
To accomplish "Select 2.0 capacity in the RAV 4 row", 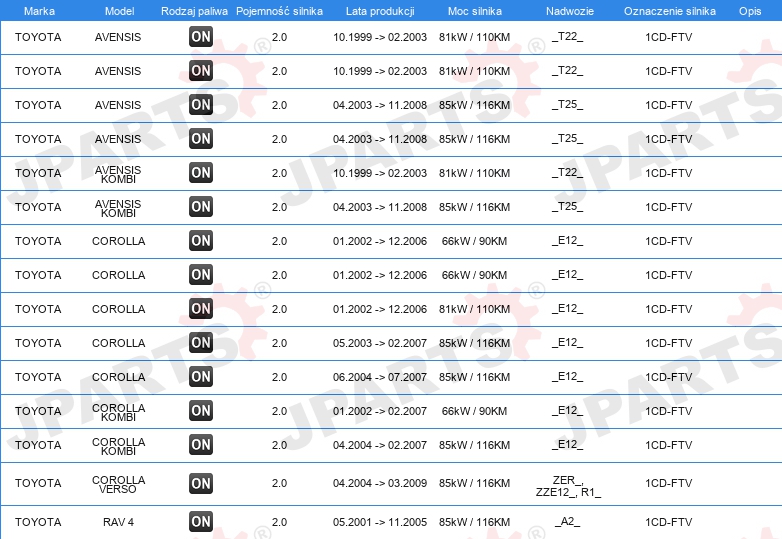I will 279,522.
